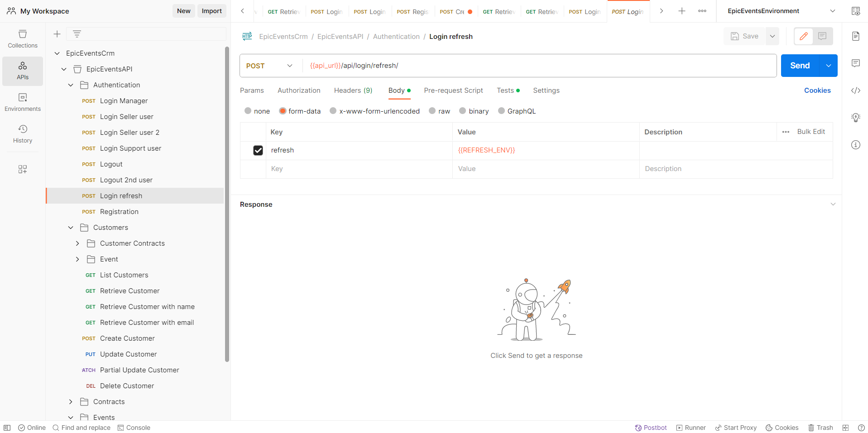Open the request Info panel icon

pyautogui.click(x=855, y=145)
